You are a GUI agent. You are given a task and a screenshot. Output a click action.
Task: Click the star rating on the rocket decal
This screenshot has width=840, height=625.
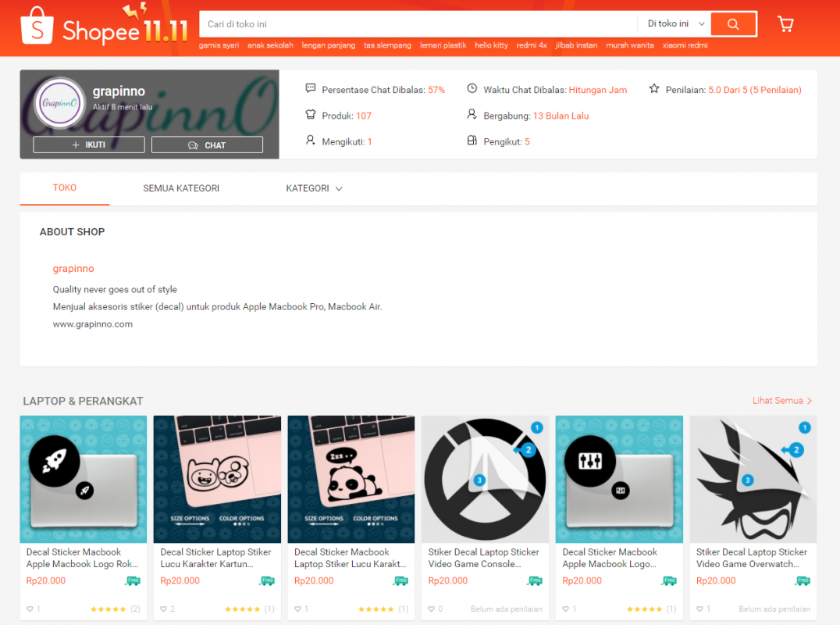[x=109, y=609]
